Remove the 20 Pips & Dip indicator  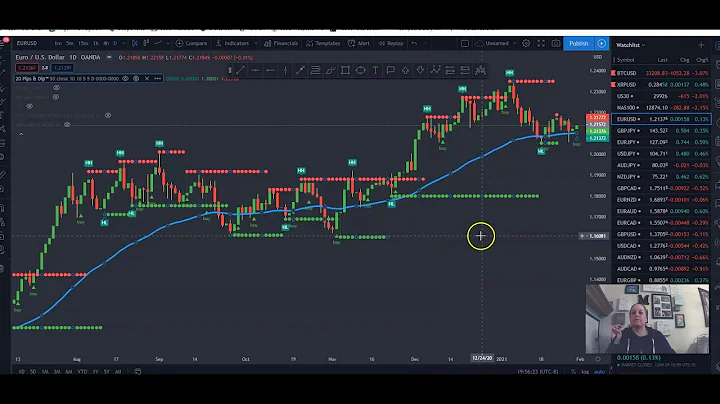click(147, 79)
